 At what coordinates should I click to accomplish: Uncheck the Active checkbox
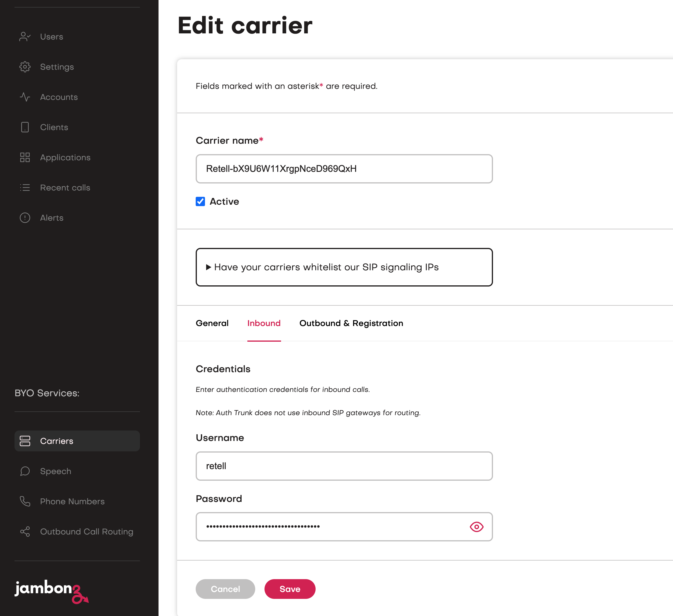200,201
